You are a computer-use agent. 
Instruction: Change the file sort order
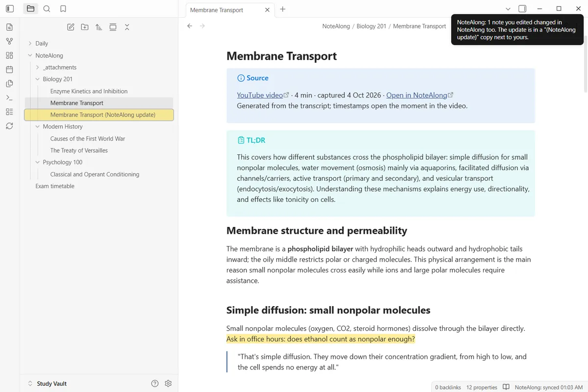[x=99, y=27]
